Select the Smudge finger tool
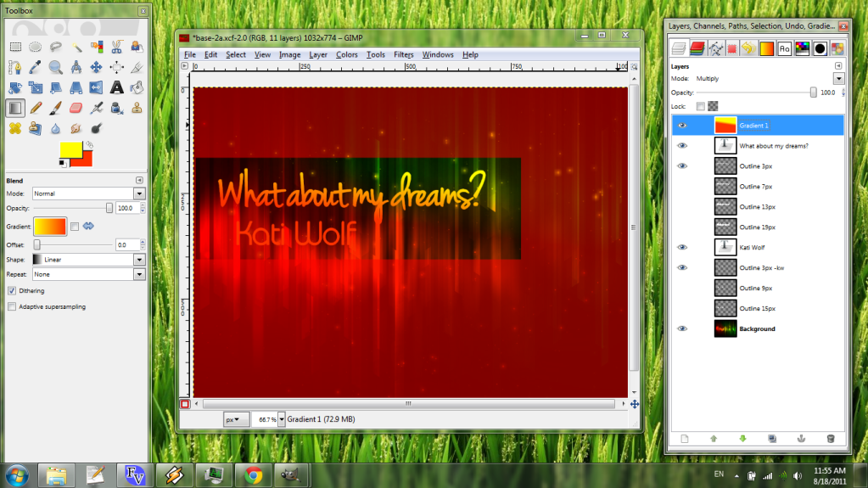 tap(76, 128)
